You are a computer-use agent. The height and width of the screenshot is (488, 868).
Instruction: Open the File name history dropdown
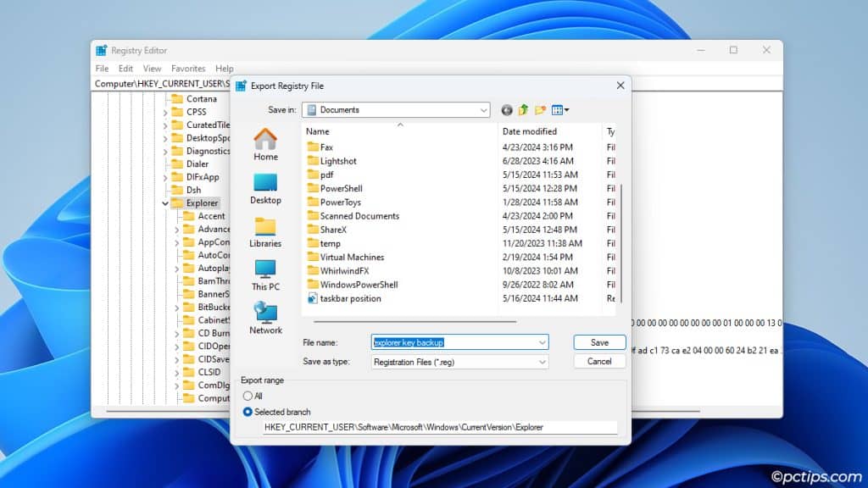(x=541, y=341)
